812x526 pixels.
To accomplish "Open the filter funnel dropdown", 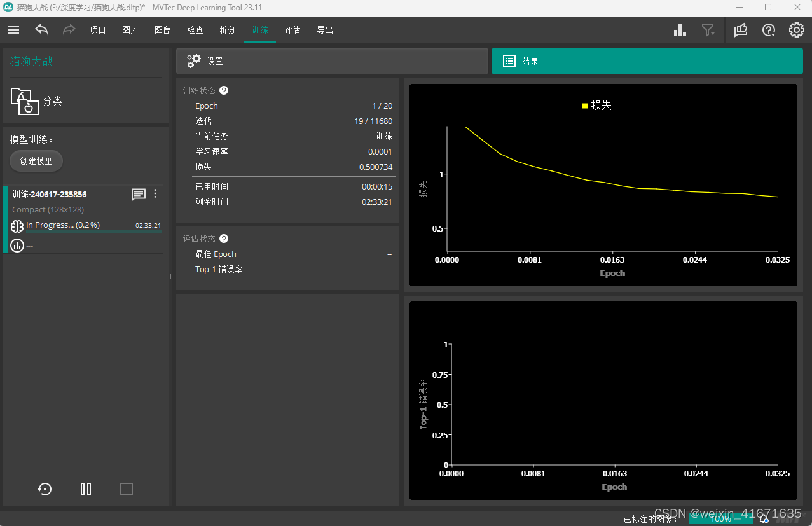I will coord(708,30).
